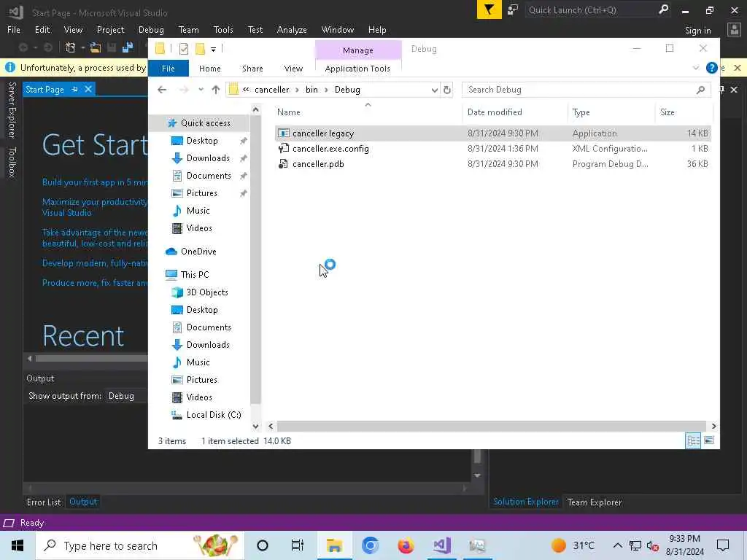Click the Properties quick access icon in Explorer titlebar
Screen dimensions: 747x560
click(x=183, y=49)
